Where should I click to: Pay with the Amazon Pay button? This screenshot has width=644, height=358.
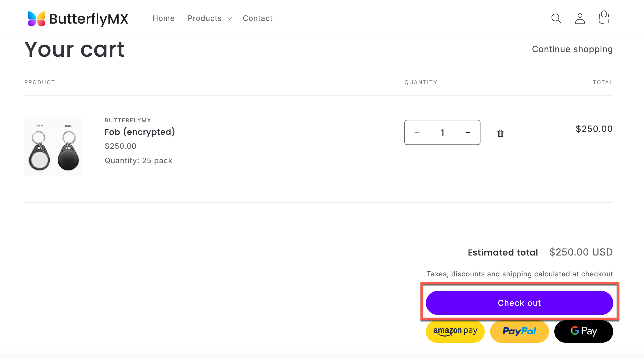pyautogui.click(x=455, y=331)
